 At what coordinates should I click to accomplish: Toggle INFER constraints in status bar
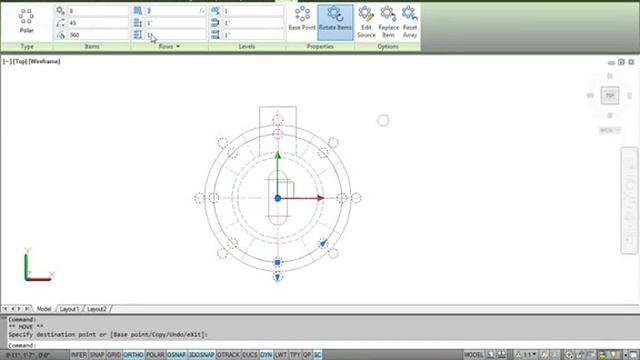click(79, 355)
